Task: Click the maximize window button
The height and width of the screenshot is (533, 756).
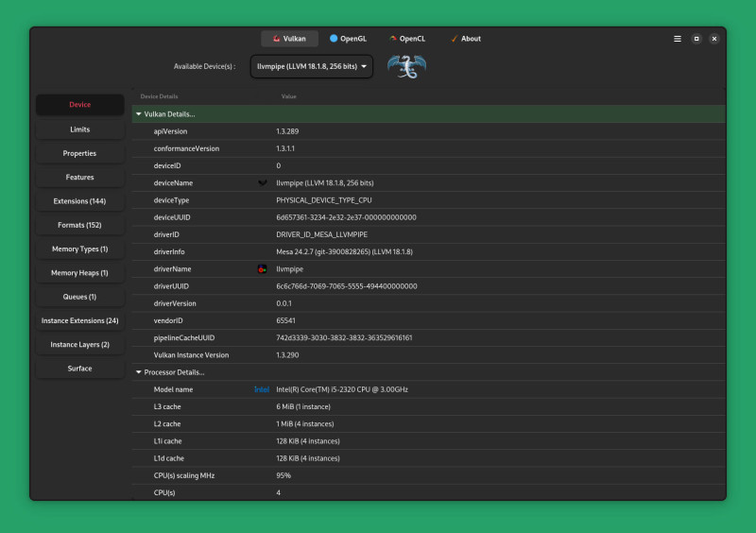Action: click(696, 39)
